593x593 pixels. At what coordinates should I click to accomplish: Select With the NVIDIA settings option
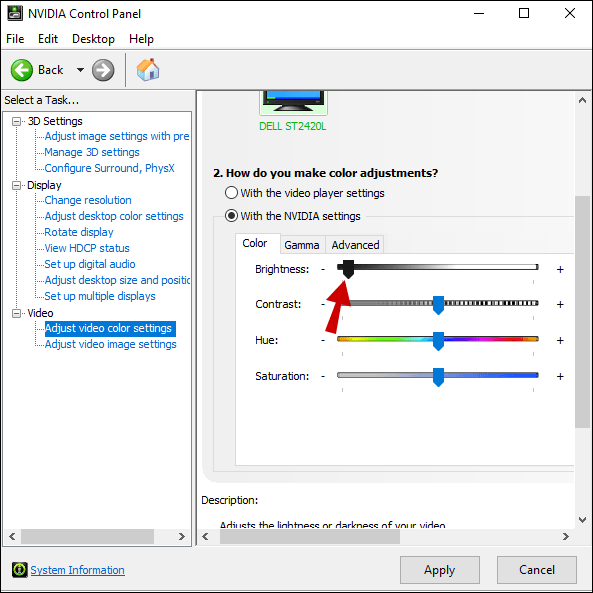[x=292, y=216]
